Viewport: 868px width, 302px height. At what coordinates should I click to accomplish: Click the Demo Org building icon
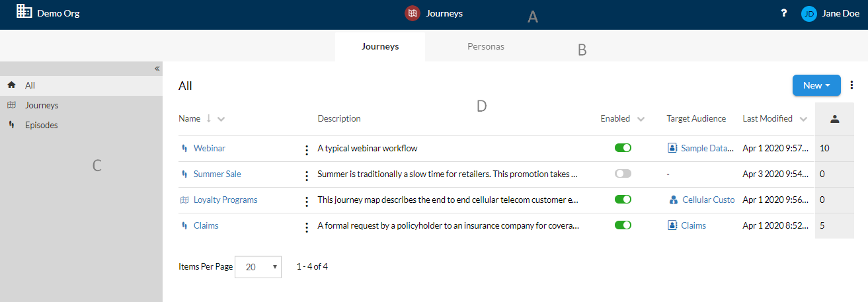[24, 12]
